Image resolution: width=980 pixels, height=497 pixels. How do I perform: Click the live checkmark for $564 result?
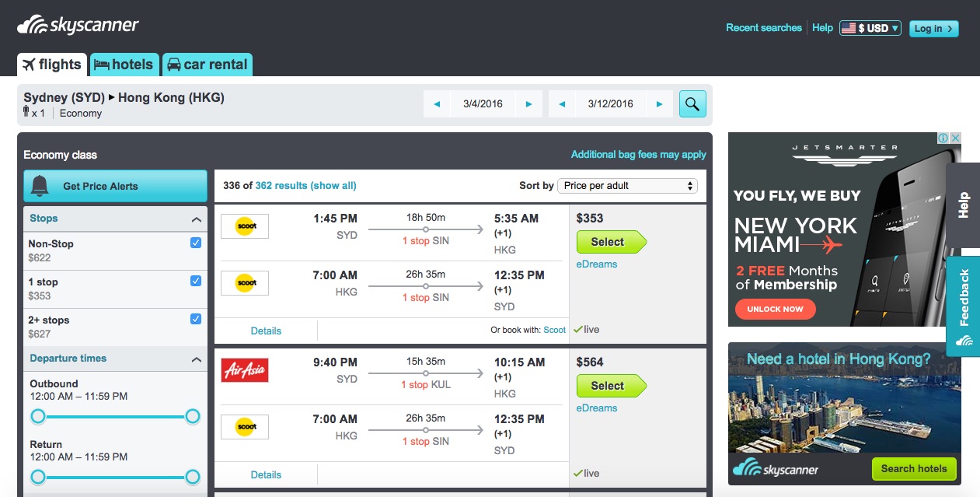click(x=577, y=474)
